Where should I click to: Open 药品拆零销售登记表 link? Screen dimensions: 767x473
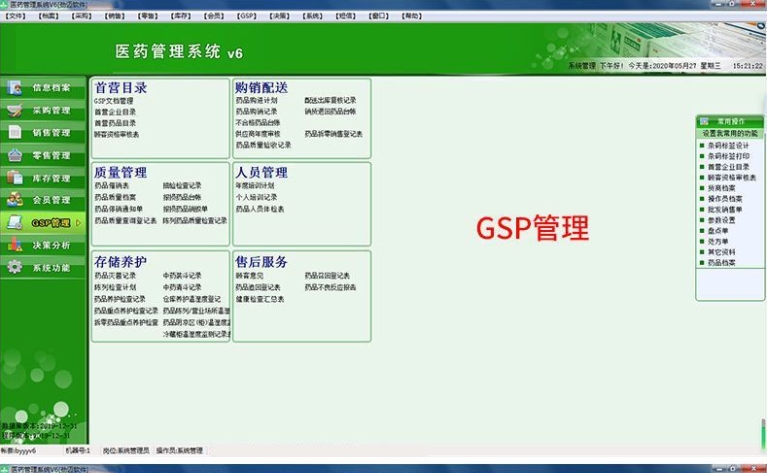click(x=334, y=134)
